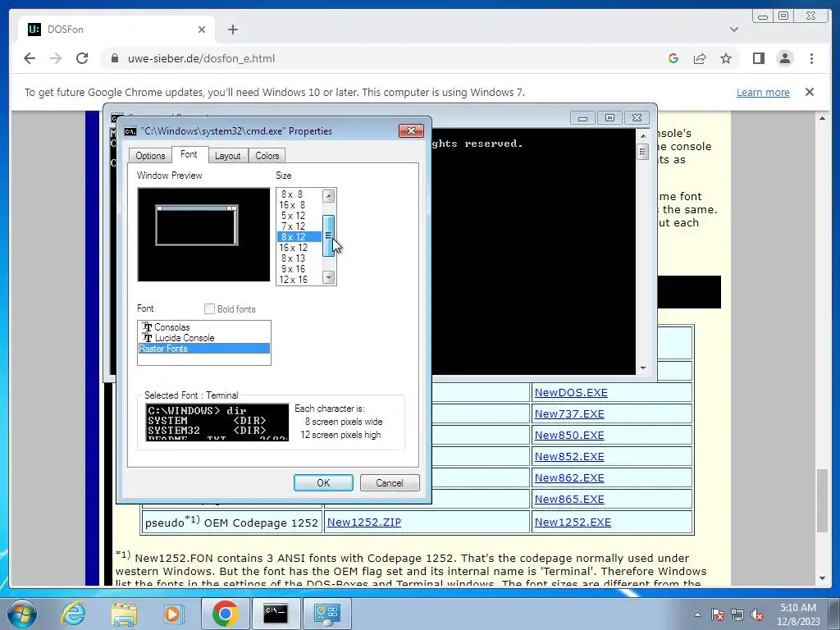Switch to the Options tab
This screenshot has height=630, width=840.
(150, 156)
